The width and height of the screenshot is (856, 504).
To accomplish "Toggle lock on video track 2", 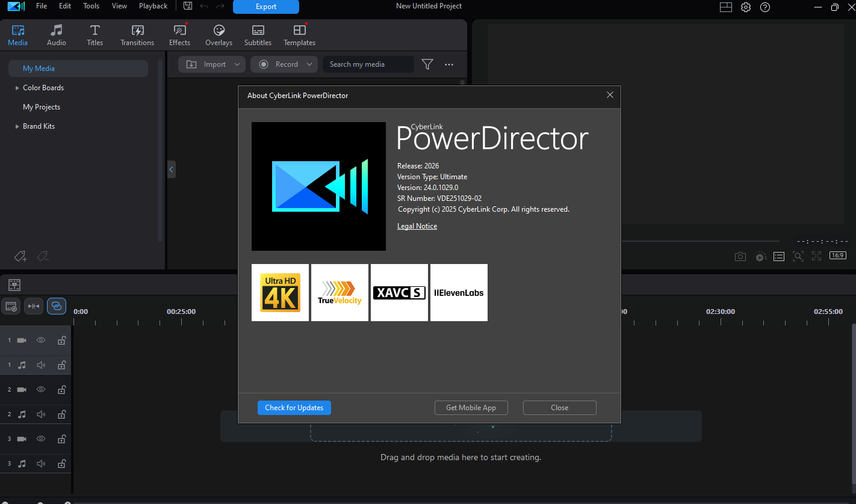I will coord(61,390).
